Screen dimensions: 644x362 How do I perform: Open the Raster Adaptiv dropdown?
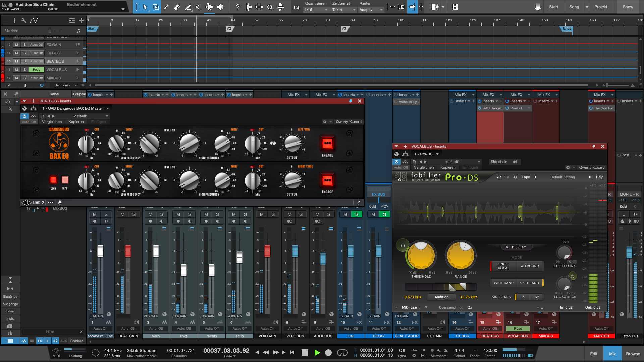coord(371,10)
